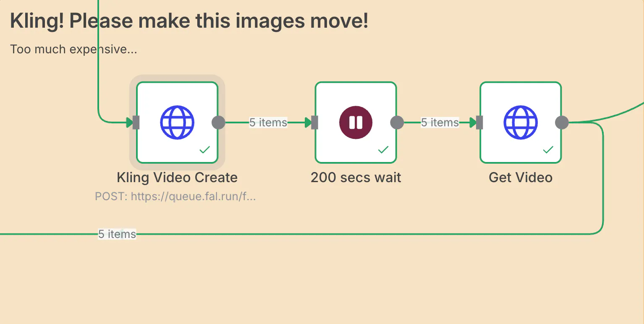The width and height of the screenshot is (644, 324).
Task: Click the "5 items" label after Kling Video Create
Action: pyautogui.click(x=268, y=123)
